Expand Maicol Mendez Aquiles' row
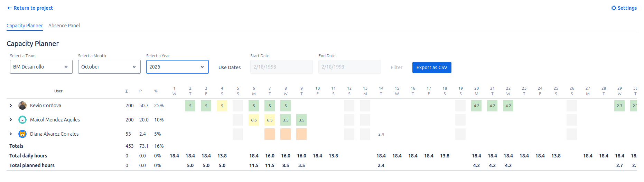This screenshot has width=644, height=182. pyautogui.click(x=11, y=120)
